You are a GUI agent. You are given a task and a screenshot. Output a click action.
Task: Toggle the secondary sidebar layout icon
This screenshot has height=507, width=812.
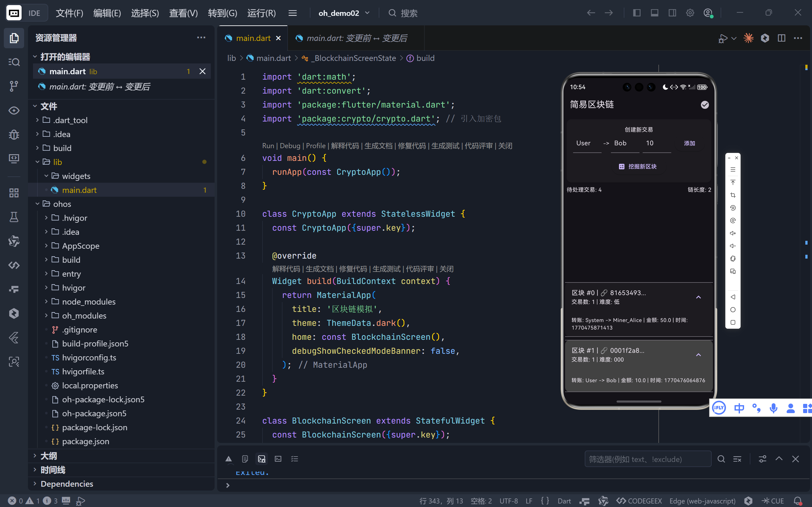pos(672,13)
